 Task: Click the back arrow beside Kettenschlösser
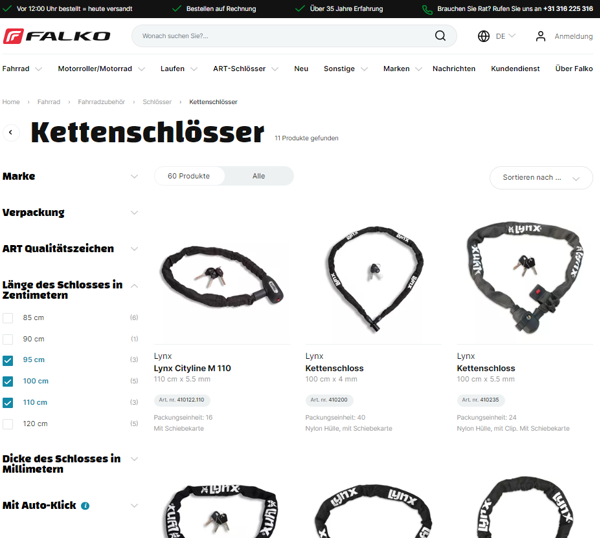[11, 132]
